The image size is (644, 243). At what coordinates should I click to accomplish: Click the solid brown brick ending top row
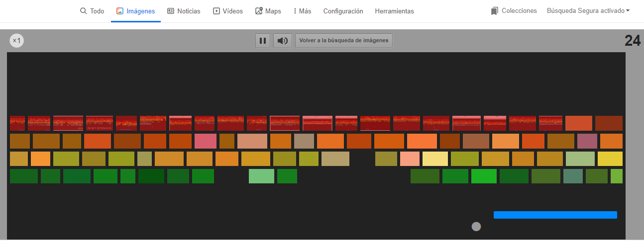(609, 123)
